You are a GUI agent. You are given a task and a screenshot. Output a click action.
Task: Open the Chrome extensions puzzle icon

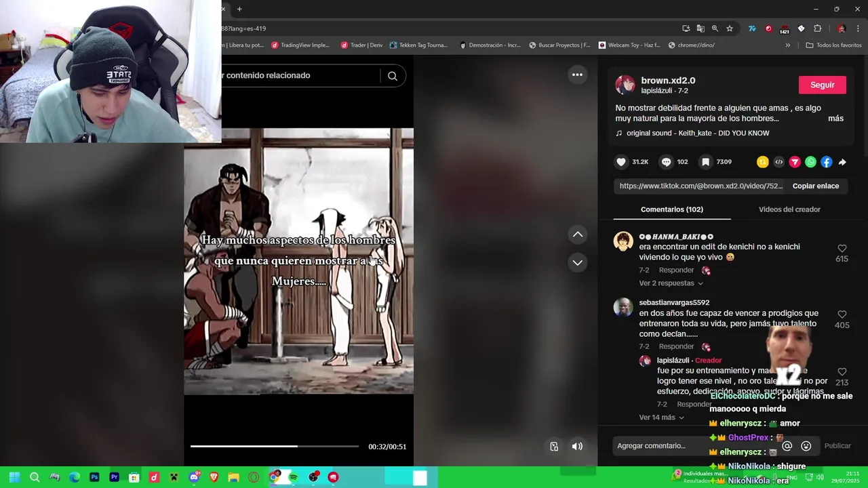(817, 28)
